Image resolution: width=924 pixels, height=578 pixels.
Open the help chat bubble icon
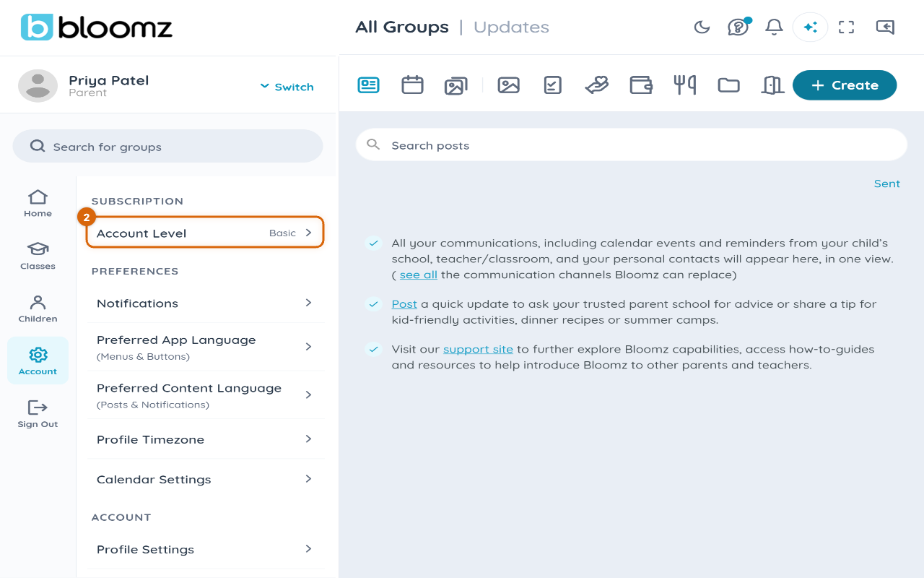(738, 27)
